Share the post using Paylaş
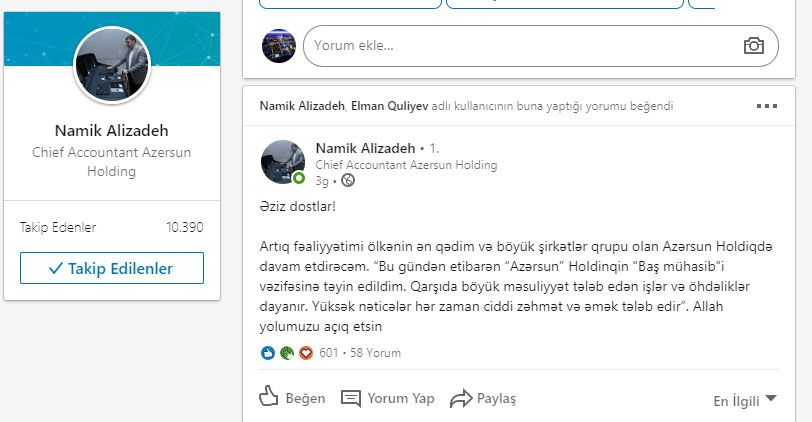This screenshot has width=812, height=422. (x=483, y=398)
